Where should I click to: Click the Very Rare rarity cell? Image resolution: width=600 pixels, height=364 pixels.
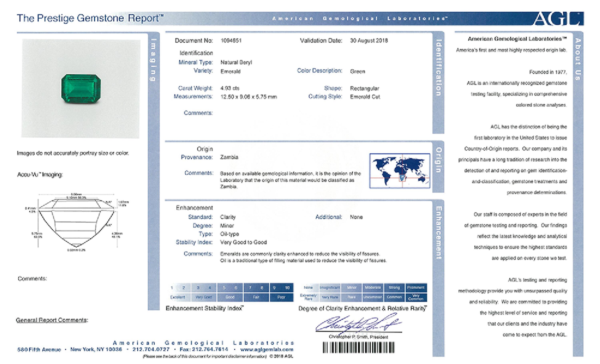pyautogui.click(x=330, y=297)
